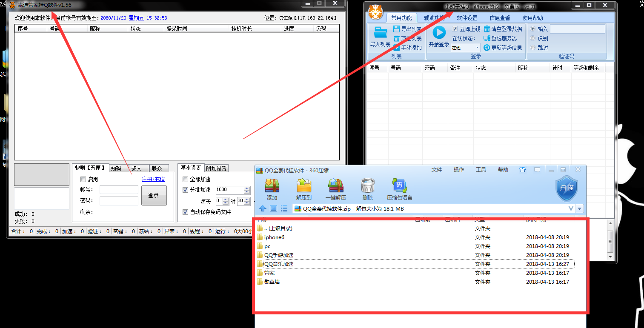644x328 pixels.
Task: Select the 识别 captcha radio button
Action: (x=532, y=38)
